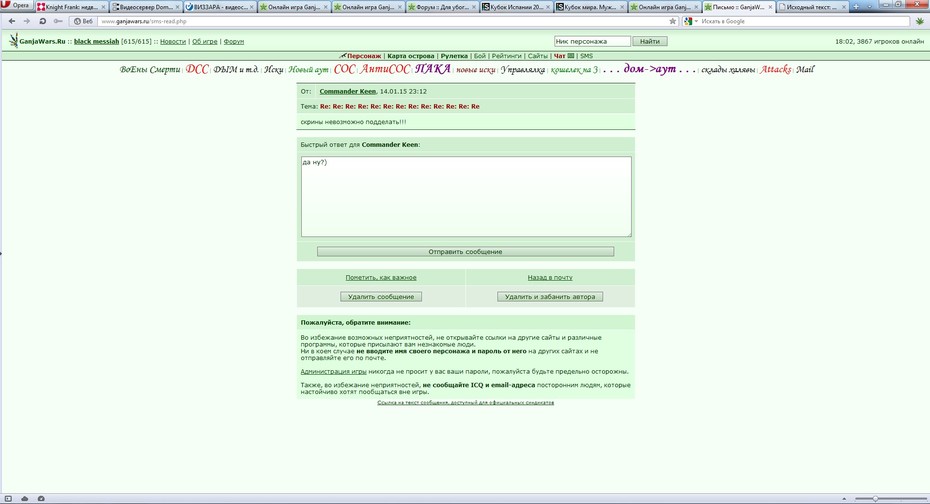This screenshot has height=504, width=930.
Task: Bookmark page with the star icon
Action: tap(673, 21)
